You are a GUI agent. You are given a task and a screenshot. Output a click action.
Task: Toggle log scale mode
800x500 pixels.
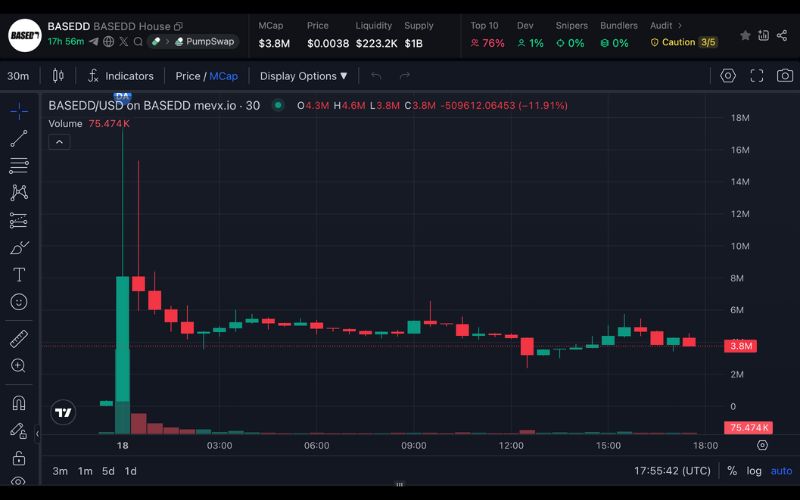click(754, 471)
